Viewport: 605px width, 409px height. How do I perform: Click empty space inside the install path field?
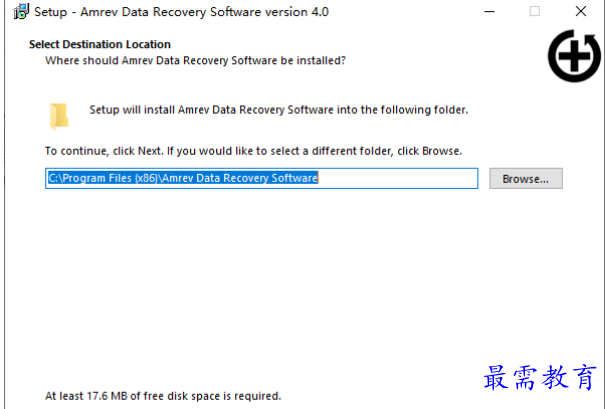[x=397, y=178]
